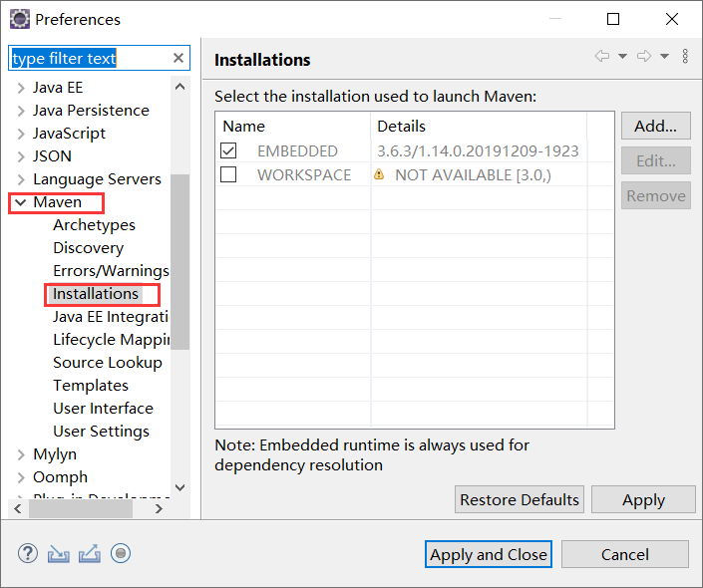Expand the JavaScript tree node
Image resolution: width=703 pixels, height=588 pixels.
pos(21,134)
